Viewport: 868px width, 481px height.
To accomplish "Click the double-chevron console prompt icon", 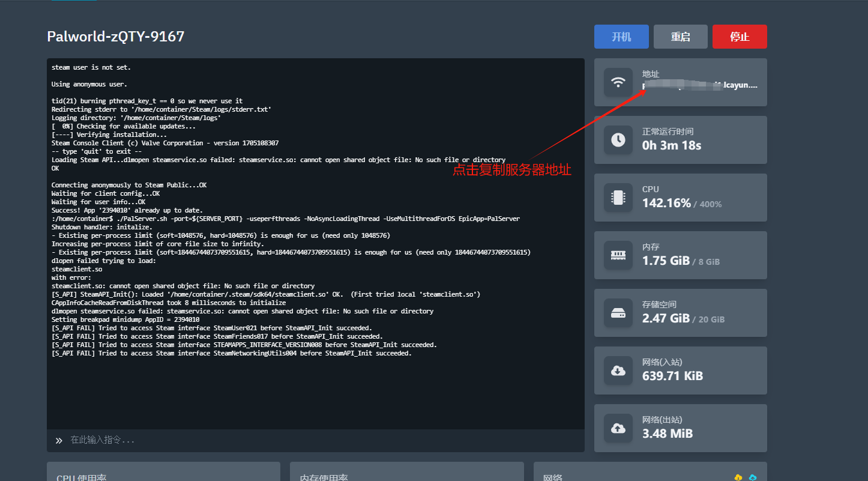I will coord(59,441).
